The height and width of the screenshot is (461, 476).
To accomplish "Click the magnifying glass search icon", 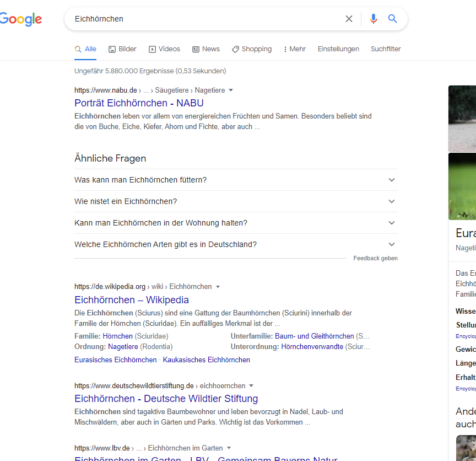I will tap(392, 18).
